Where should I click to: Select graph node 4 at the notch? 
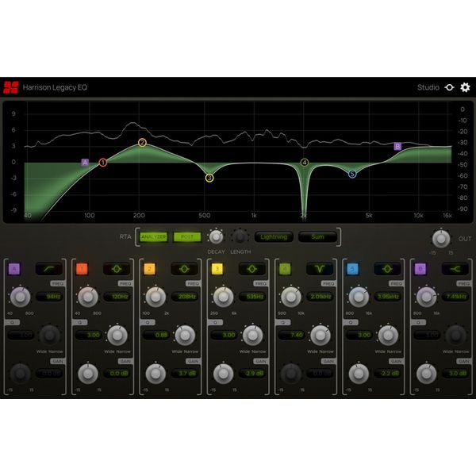[x=305, y=163]
